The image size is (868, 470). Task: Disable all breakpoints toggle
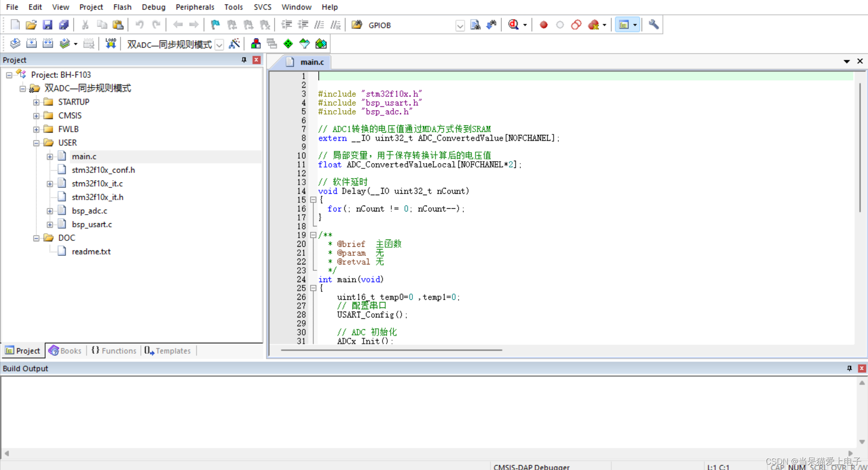[x=576, y=25]
